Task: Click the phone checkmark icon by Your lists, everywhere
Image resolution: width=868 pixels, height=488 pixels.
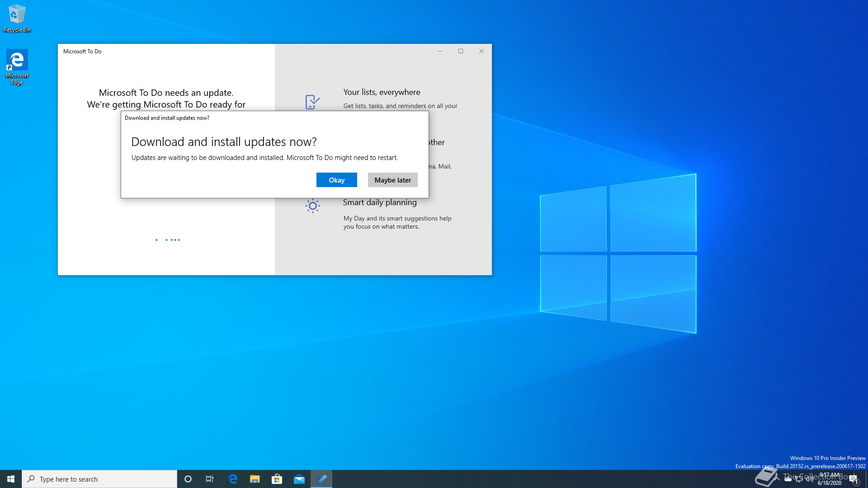Action: [312, 102]
